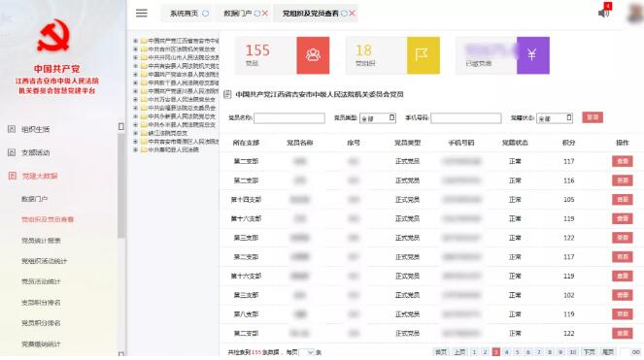Screen dimensions: 644x360
Task: Sort by the 积分 column header
Action: tap(568, 143)
